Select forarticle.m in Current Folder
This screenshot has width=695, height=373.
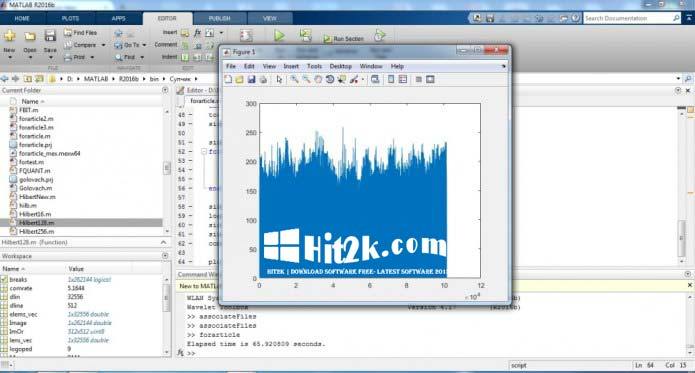click(x=35, y=136)
